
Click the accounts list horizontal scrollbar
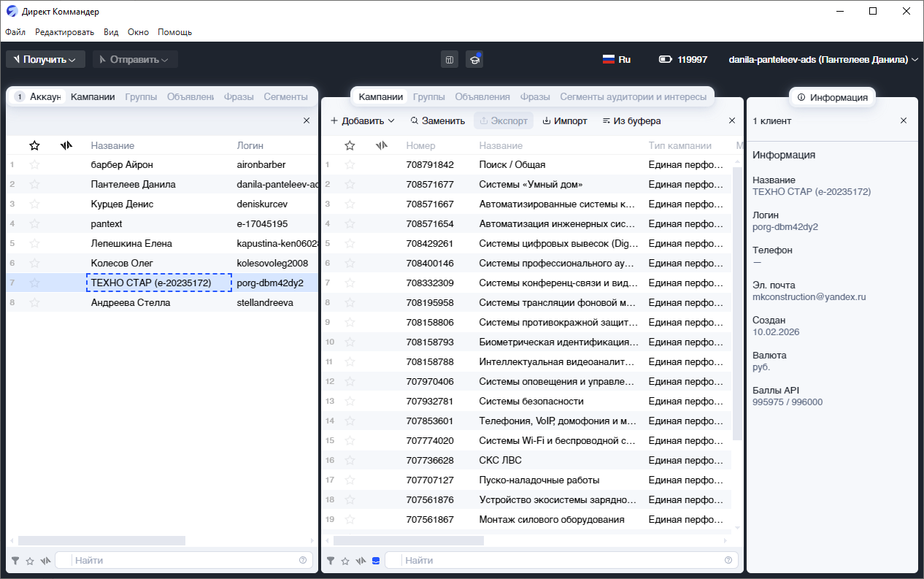101,541
